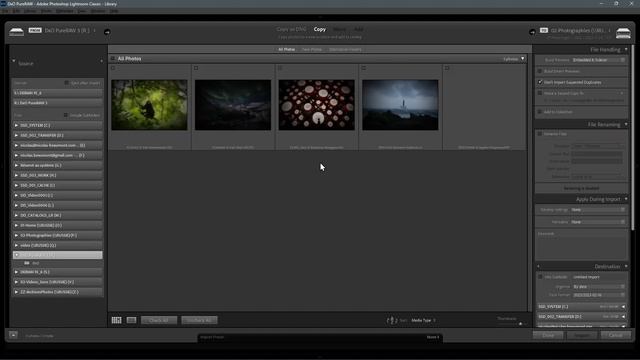Screen dimensions: 640x360
Task: Select the lighthouse photo thumbnail
Action: tap(400, 105)
